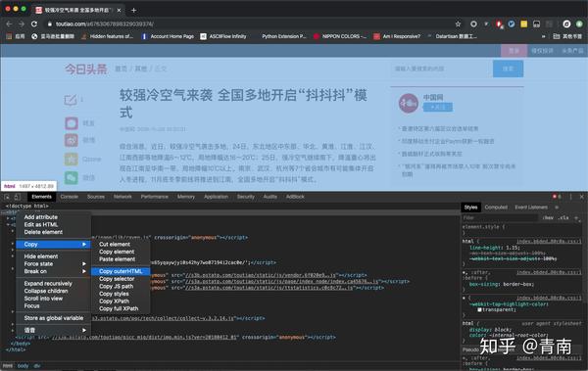The image size is (588, 371).
Task: Share the article via the Qzone icon
Action: click(72, 159)
